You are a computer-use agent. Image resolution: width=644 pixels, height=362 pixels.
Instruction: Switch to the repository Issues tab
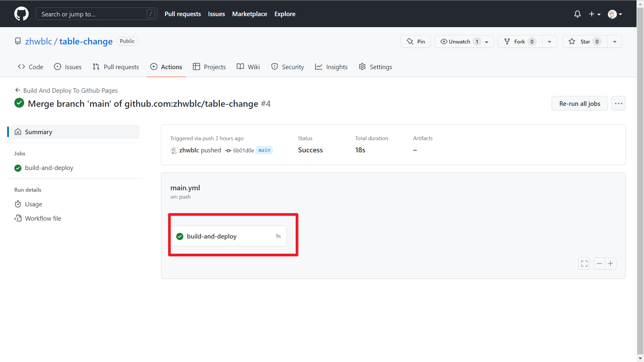(68, 67)
